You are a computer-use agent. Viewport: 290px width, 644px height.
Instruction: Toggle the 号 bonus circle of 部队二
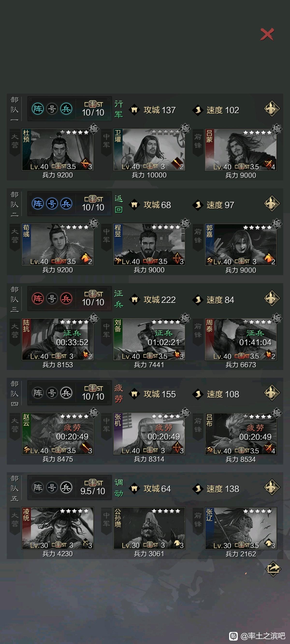(x=52, y=204)
